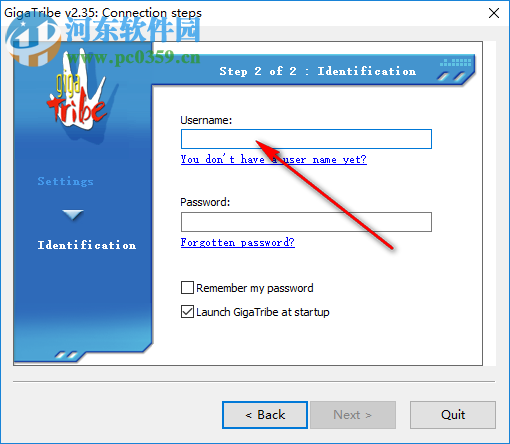Screen dimensions: 510x444
Task: Click the dotted pattern in header corner
Action: pyautogui.click(x=455, y=62)
